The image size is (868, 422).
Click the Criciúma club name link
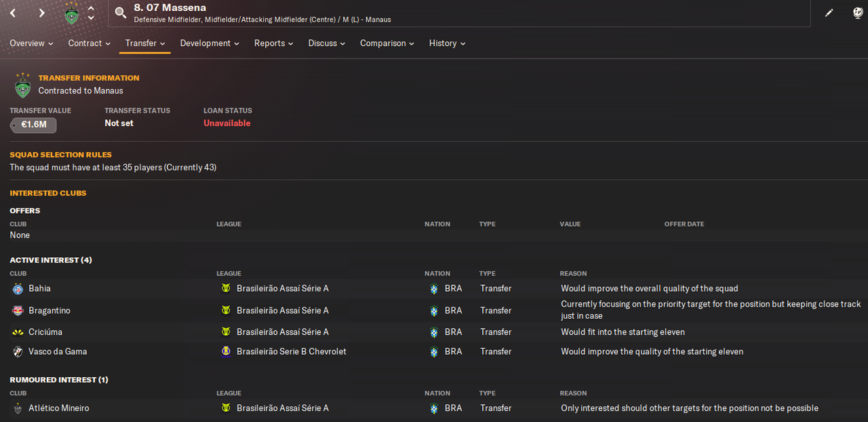click(46, 332)
